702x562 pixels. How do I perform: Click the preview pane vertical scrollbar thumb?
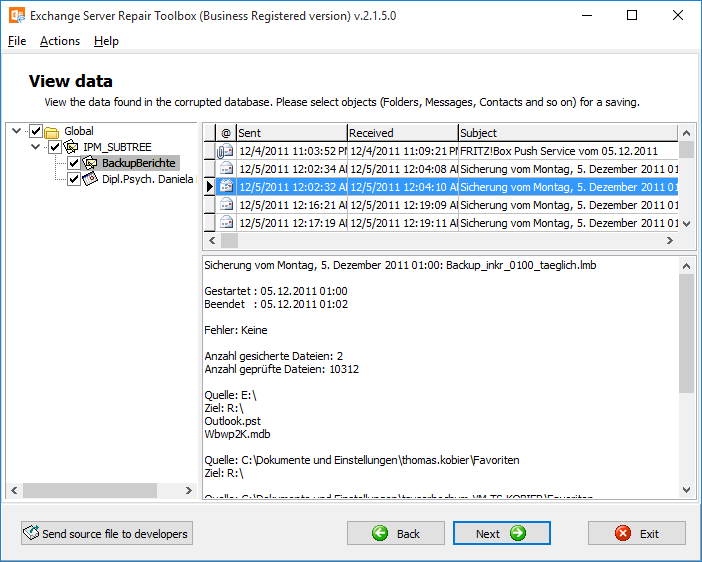coord(686,334)
